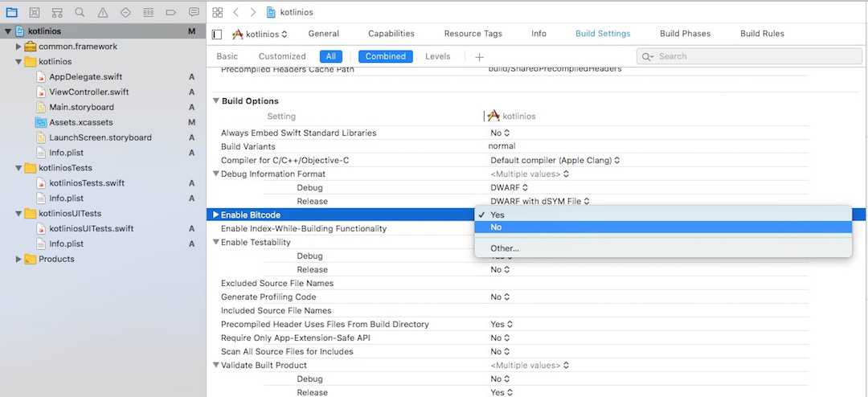
Task: Select ViewController.swift in the navigator
Action: tap(88, 92)
